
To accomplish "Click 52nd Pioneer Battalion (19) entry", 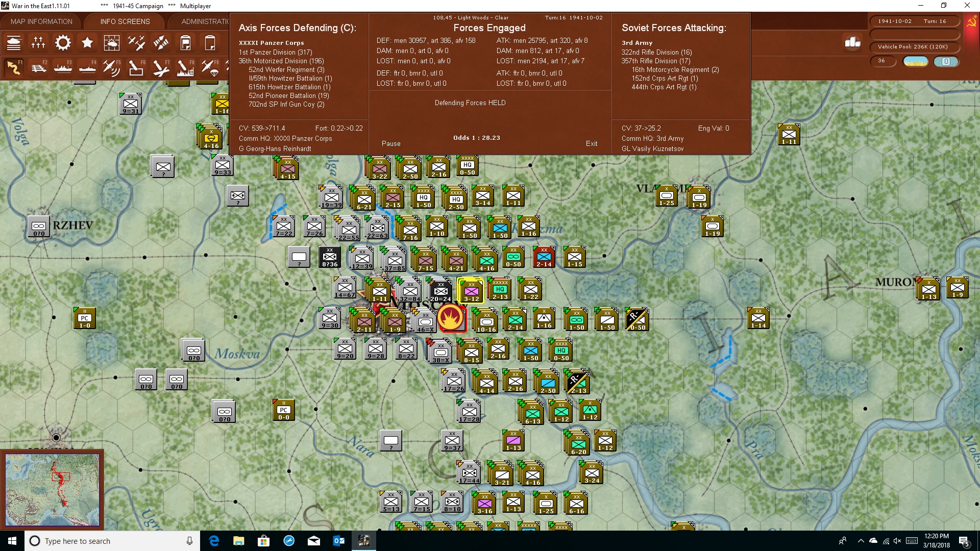I will pyautogui.click(x=289, y=95).
